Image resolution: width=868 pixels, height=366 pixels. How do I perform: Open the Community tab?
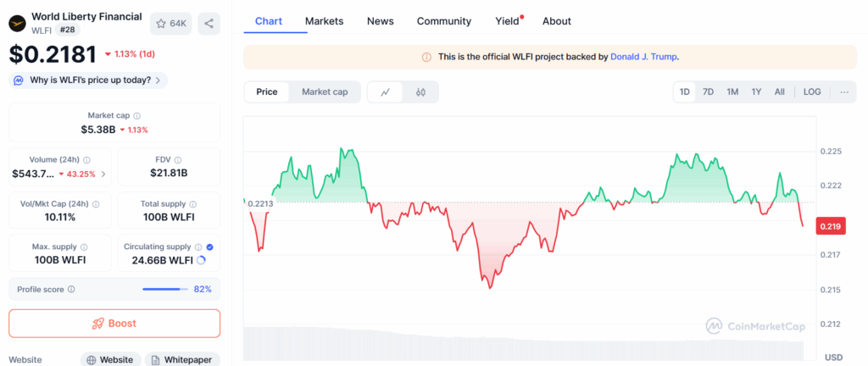point(444,21)
